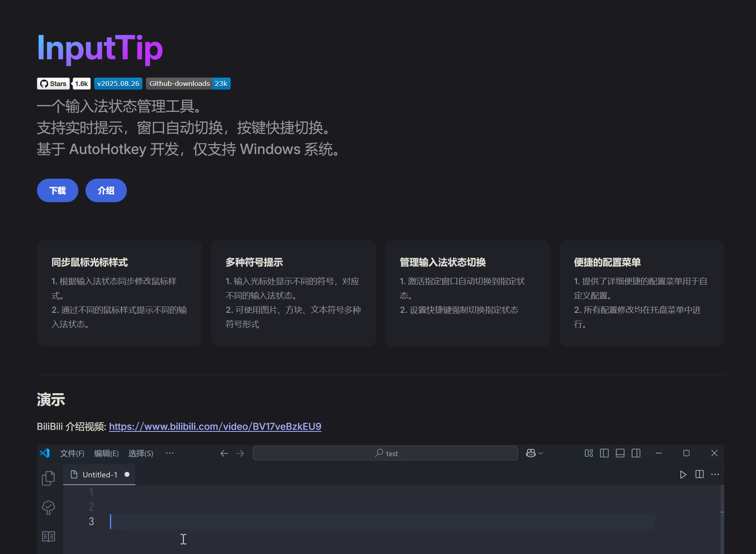The width and height of the screenshot is (756, 554).
Task: Click the editor's vertical scrollbar
Action: coord(722,519)
